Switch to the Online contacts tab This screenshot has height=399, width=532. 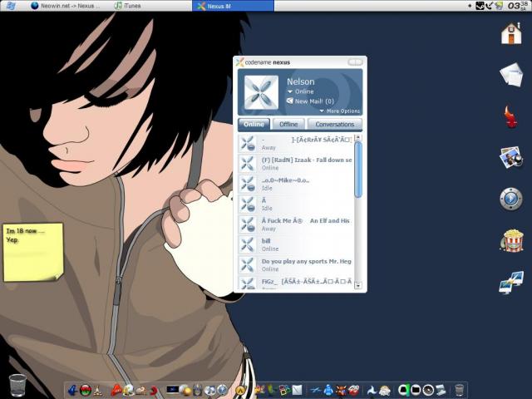click(254, 124)
